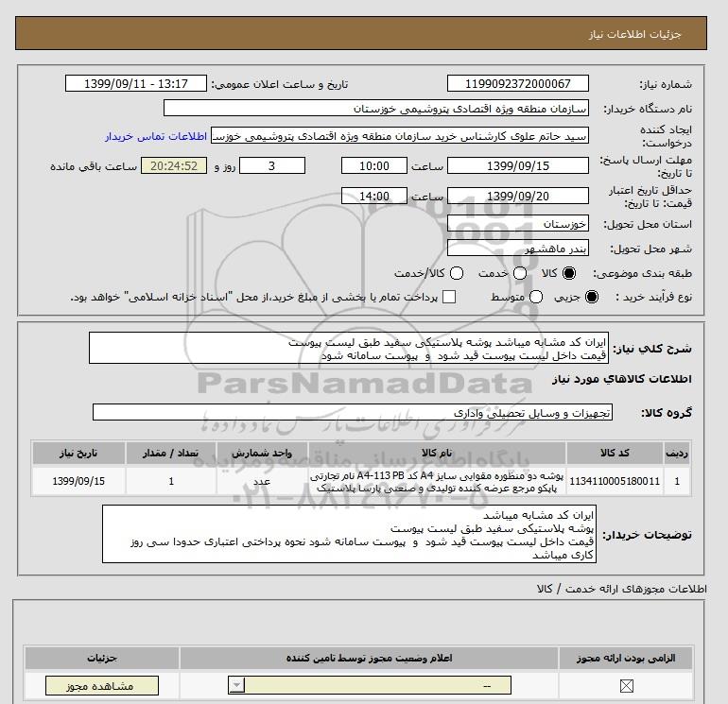Click the تعداد / مقدار column header
The height and width of the screenshot is (704, 728).
coord(171,453)
